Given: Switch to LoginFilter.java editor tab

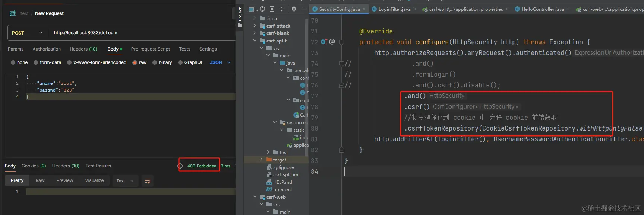Looking at the screenshot, I should (x=394, y=9).
